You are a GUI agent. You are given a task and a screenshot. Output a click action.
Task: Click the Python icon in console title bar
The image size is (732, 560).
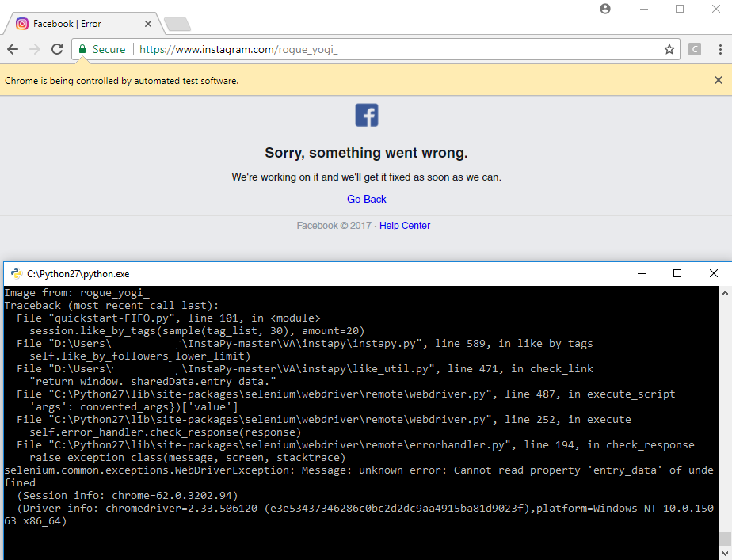tap(17, 273)
